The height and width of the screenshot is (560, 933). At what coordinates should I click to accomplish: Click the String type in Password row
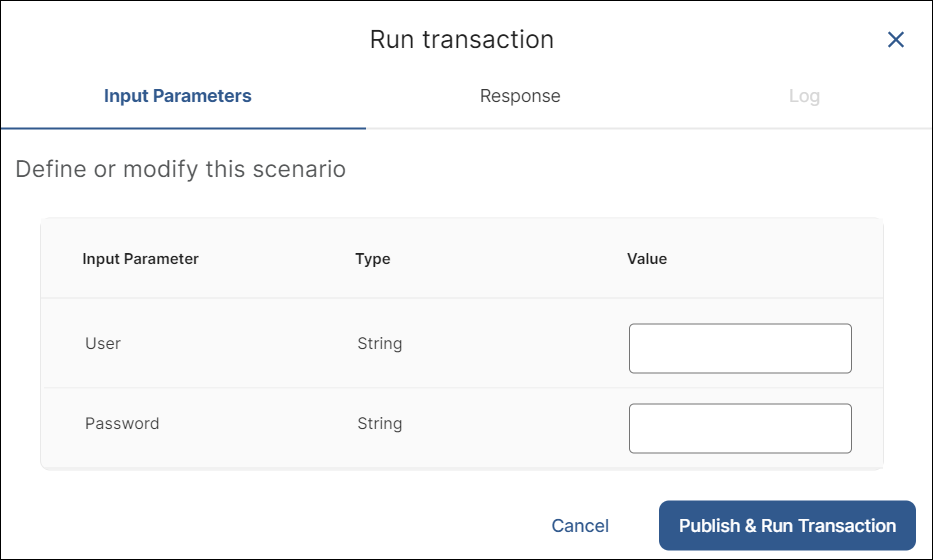tap(380, 423)
